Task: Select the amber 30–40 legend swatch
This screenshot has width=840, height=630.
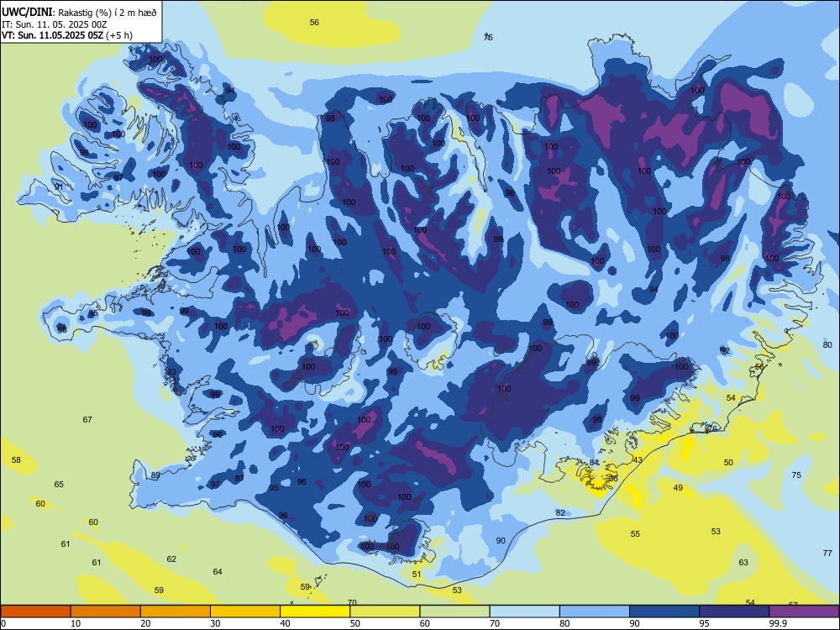Action: point(245,612)
